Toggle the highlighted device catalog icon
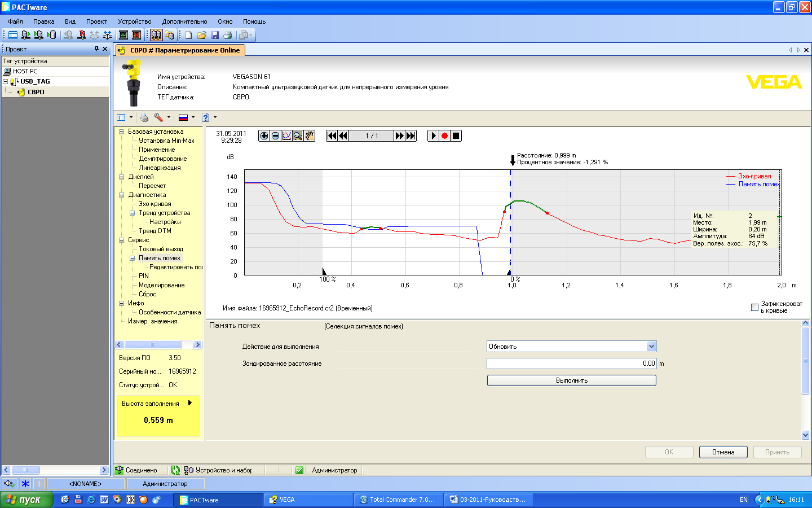This screenshot has width=812, height=508. tap(156, 35)
